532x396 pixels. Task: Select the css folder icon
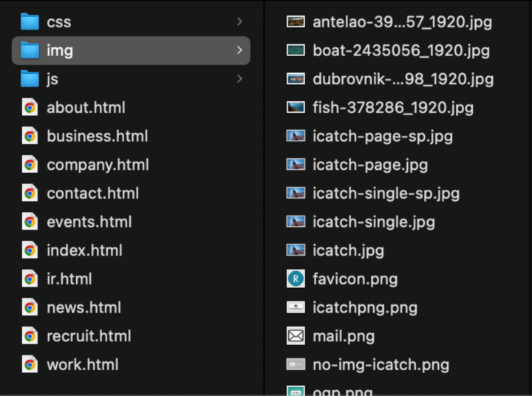pyautogui.click(x=30, y=21)
